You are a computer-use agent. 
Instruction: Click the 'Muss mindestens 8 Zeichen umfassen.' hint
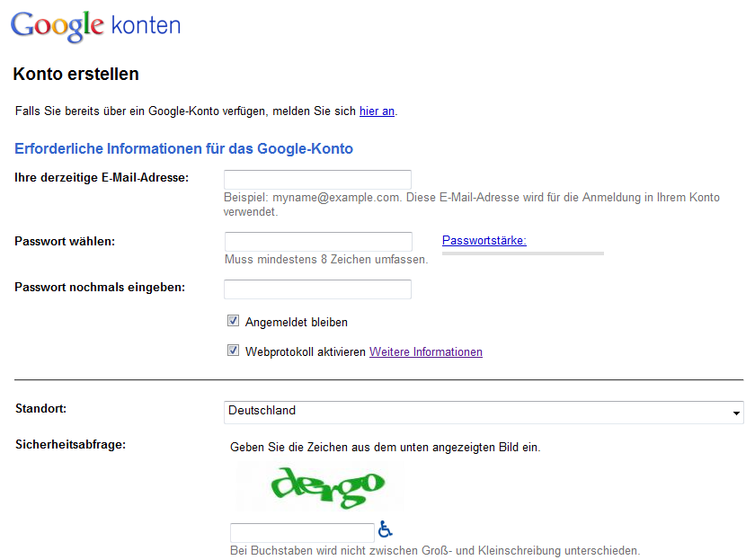coord(326,260)
